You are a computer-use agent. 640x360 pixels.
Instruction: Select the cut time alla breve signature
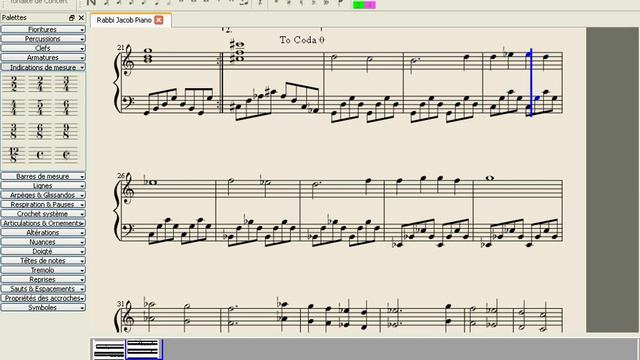[66, 155]
